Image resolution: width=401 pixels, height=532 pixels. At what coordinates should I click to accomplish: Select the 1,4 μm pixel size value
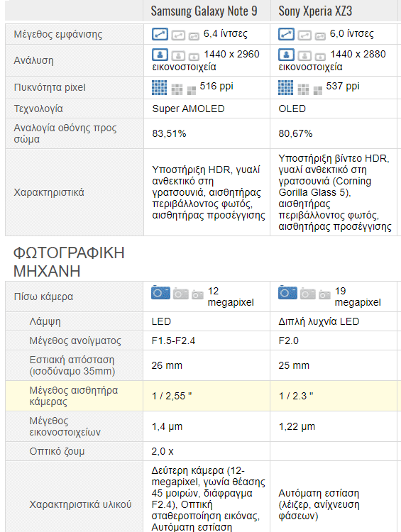167,426
